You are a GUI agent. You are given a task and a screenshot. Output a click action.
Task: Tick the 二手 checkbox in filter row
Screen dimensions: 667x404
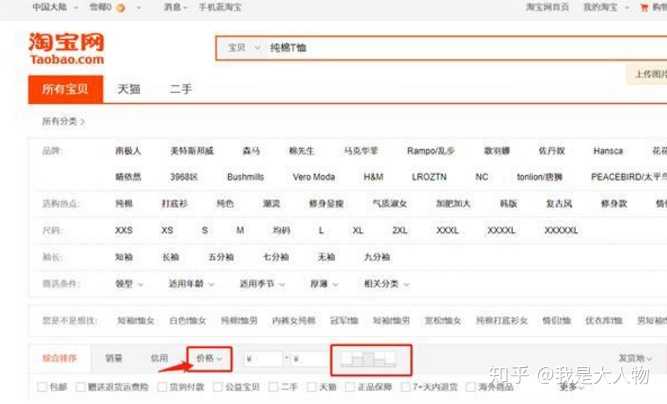(274, 387)
